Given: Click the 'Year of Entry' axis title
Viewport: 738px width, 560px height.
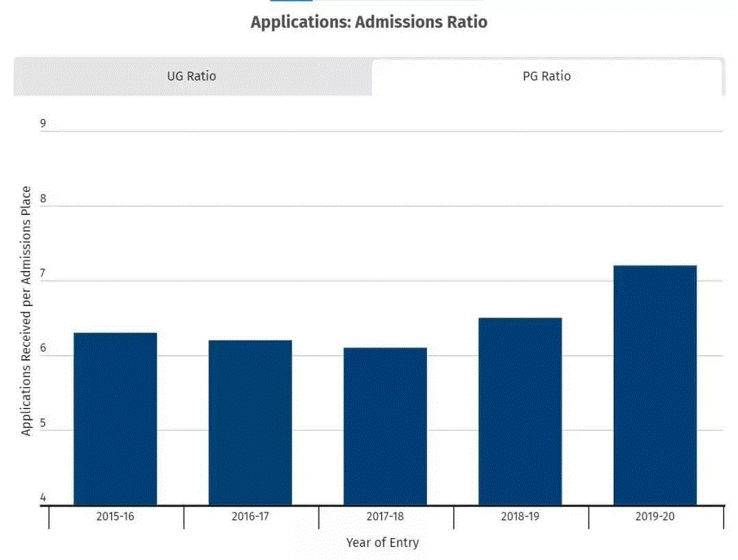Looking at the screenshot, I should pos(382,543).
